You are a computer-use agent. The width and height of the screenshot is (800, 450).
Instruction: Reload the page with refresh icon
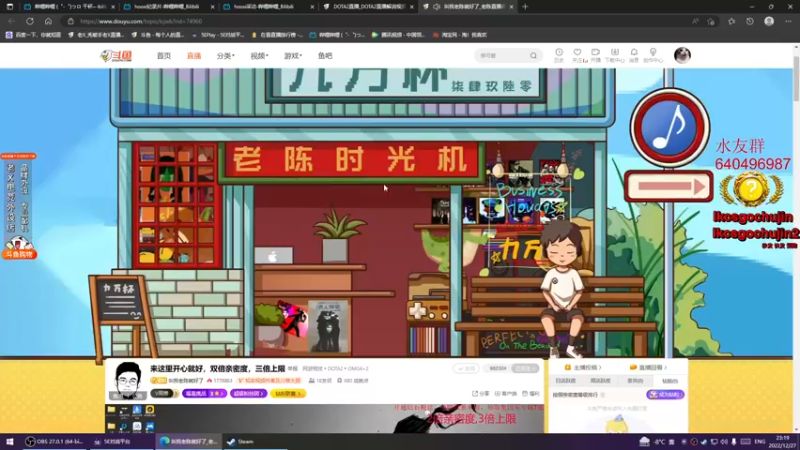click(x=30, y=21)
